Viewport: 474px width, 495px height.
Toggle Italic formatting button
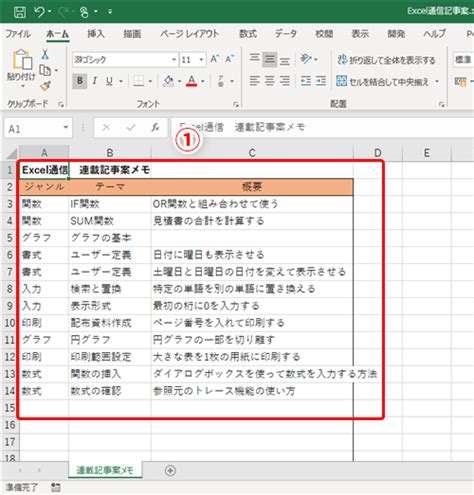click(95, 81)
